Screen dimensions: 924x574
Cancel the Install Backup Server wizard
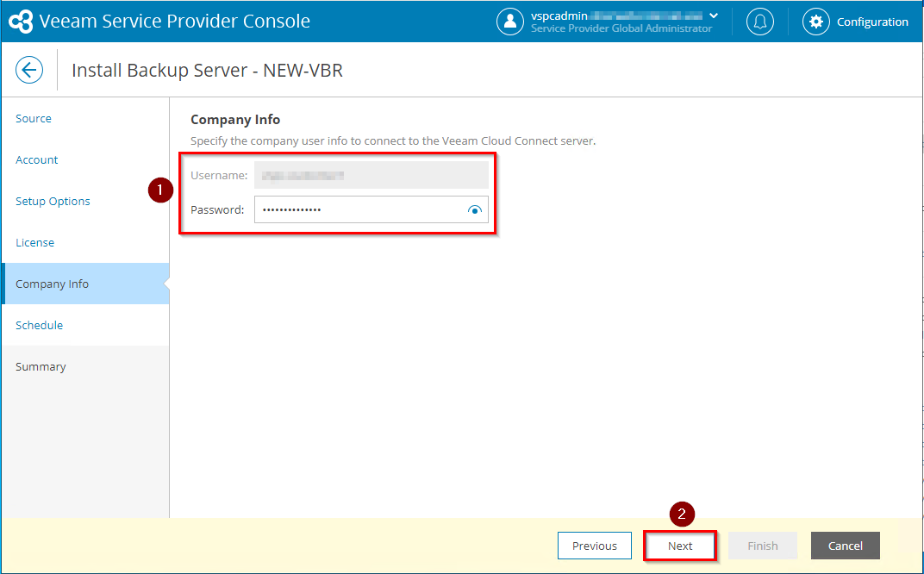click(845, 546)
